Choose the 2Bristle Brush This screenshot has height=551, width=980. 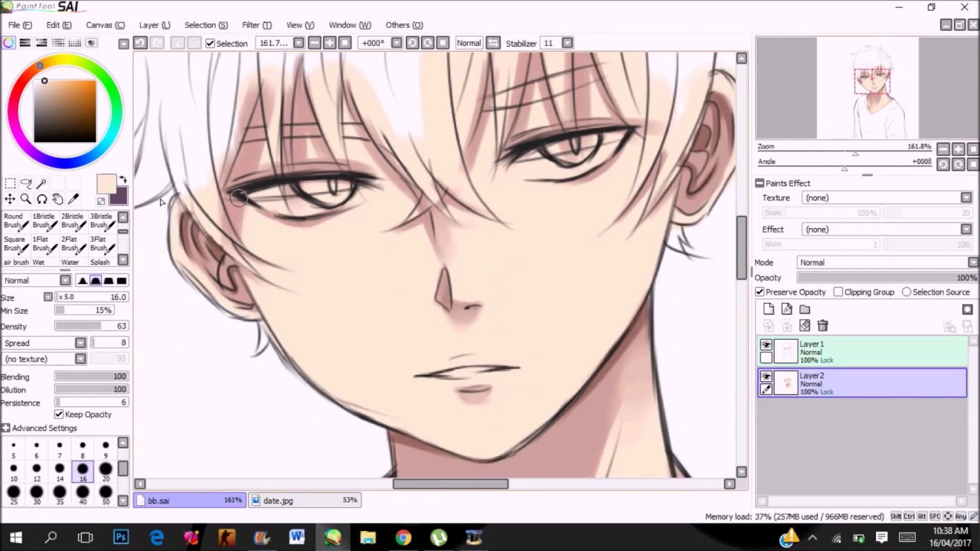[73, 221]
